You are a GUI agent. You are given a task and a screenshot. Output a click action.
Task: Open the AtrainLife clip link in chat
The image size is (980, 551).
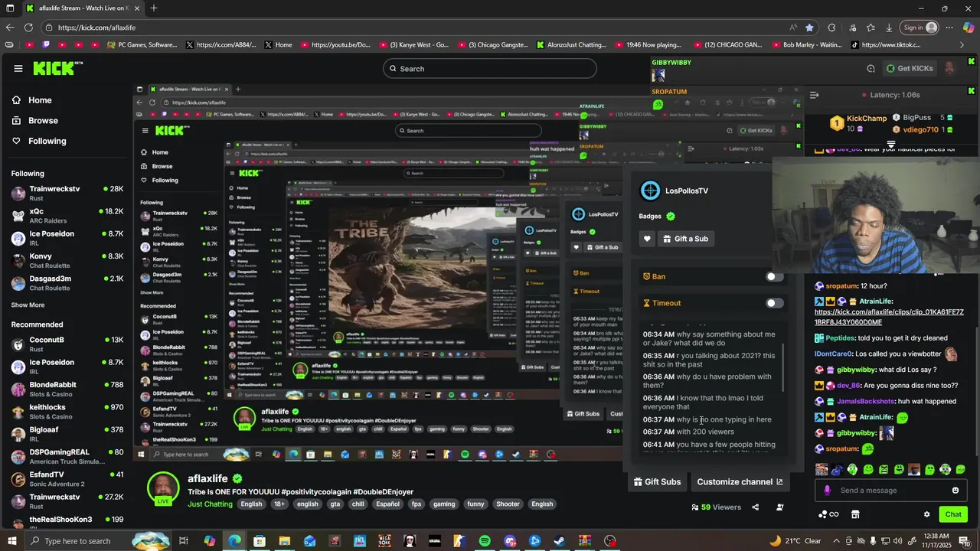click(x=889, y=317)
